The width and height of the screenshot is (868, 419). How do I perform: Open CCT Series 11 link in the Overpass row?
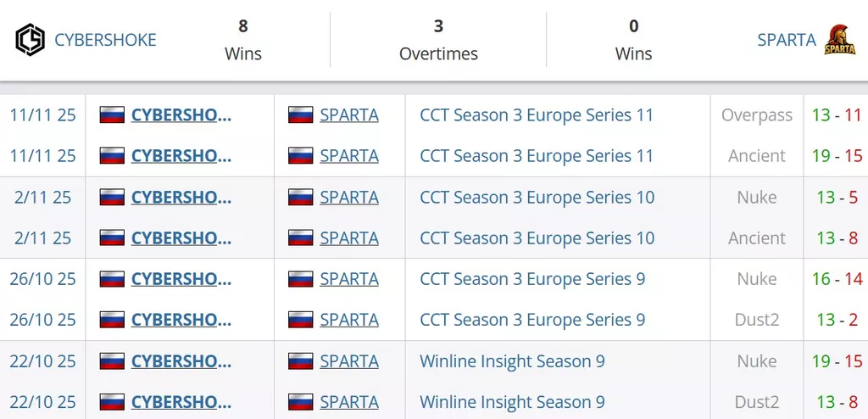(x=537, y=115)
